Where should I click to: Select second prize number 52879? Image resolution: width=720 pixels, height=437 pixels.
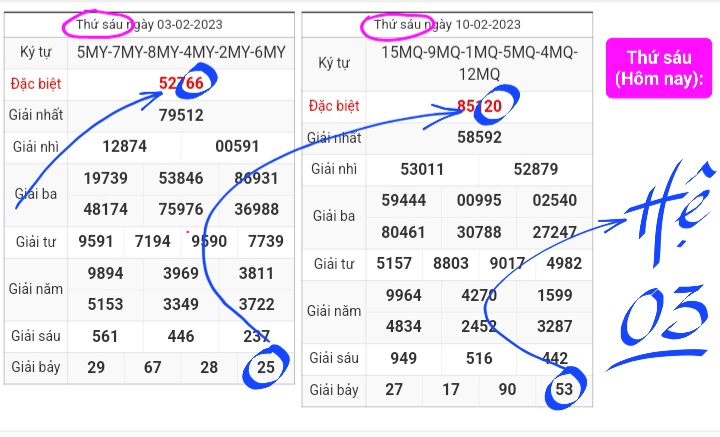tap(536, 169)
